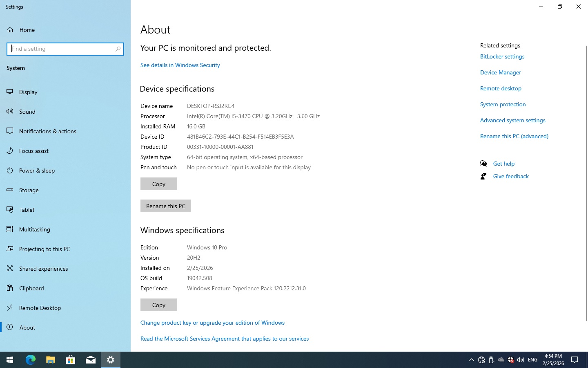Click the Multitasking icon
Viewport: 588px width, 368px height.
tap(10, 229)
